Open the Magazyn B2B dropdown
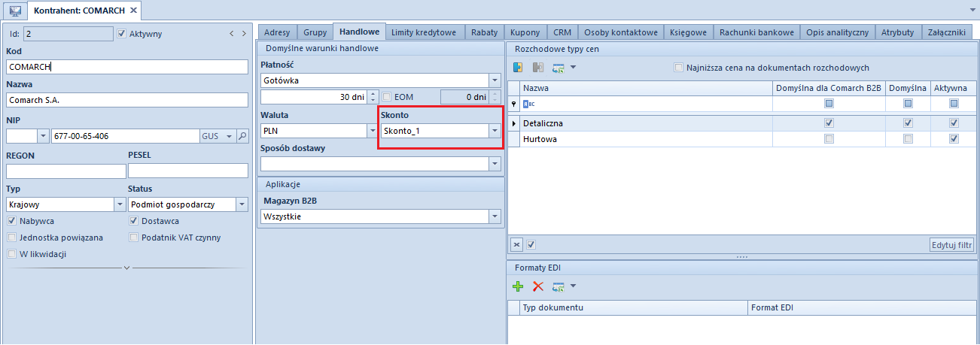This screenshot has width=980, height=345. pyautogui.click(x=495, y=216)
